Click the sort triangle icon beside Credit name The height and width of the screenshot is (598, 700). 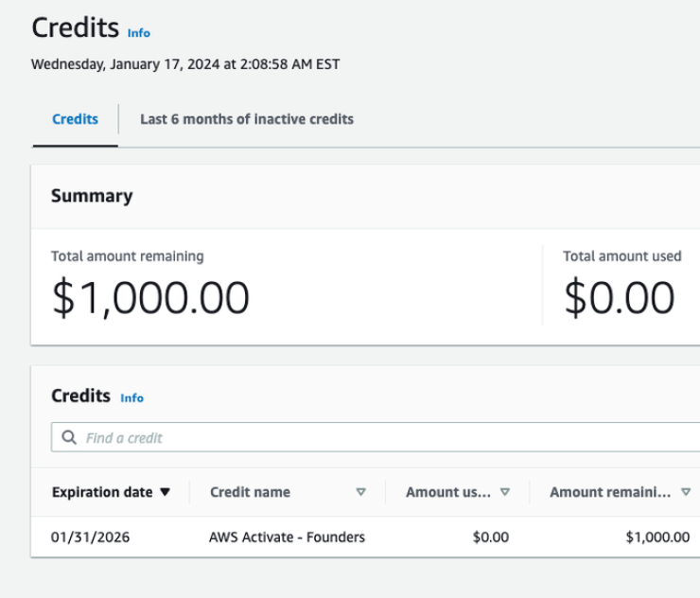click(360, 492)
